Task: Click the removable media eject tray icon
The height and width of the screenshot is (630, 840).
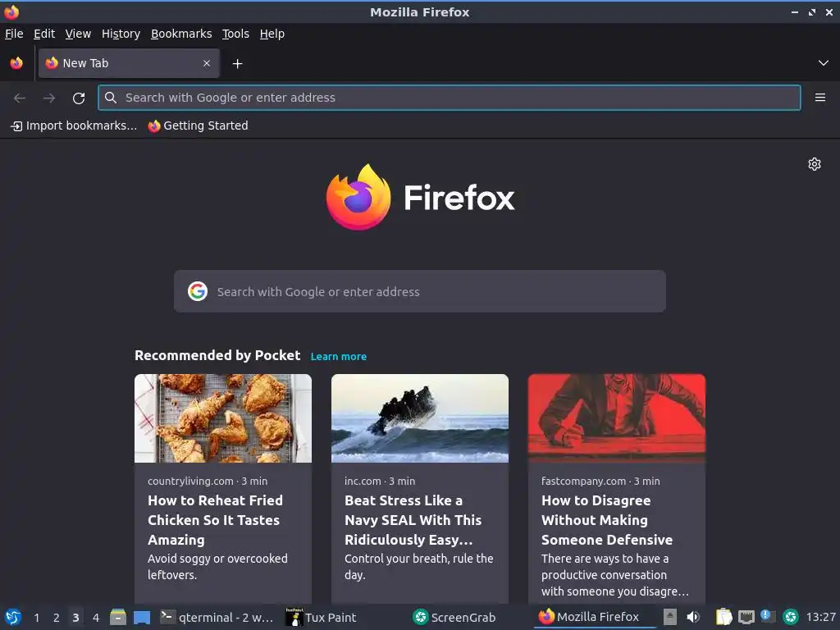Action: (670, 617)
